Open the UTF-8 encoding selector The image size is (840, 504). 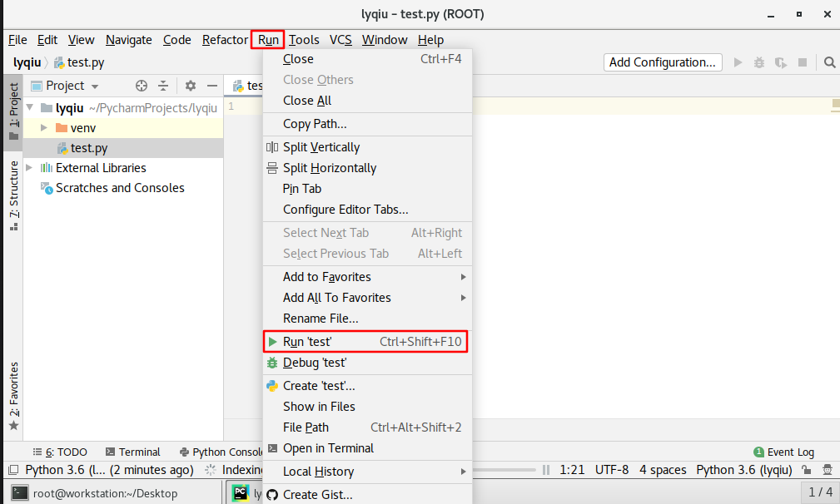pos(612,470)
